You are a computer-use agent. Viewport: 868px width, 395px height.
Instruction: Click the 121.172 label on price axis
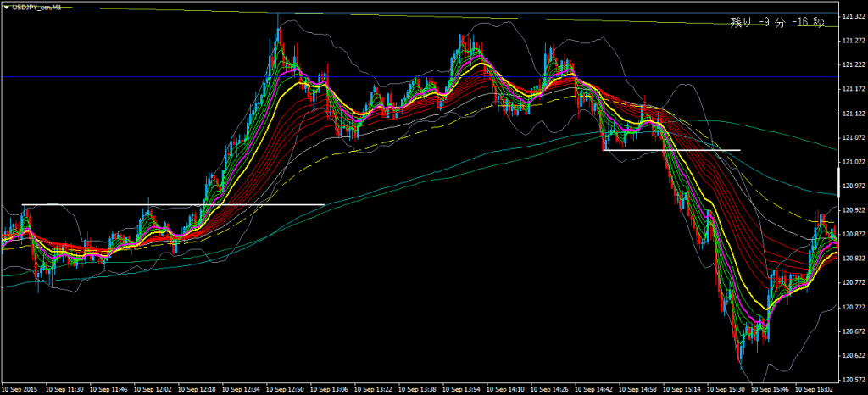point(852,88)
